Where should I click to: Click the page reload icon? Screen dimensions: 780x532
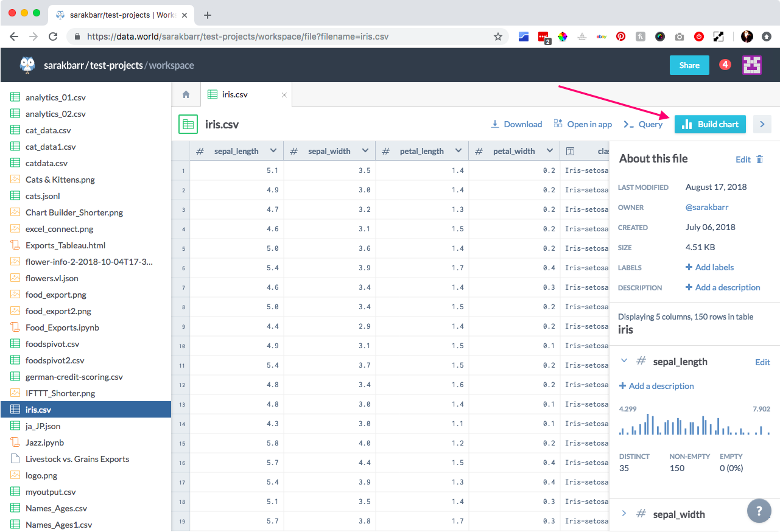coord(52,37)
